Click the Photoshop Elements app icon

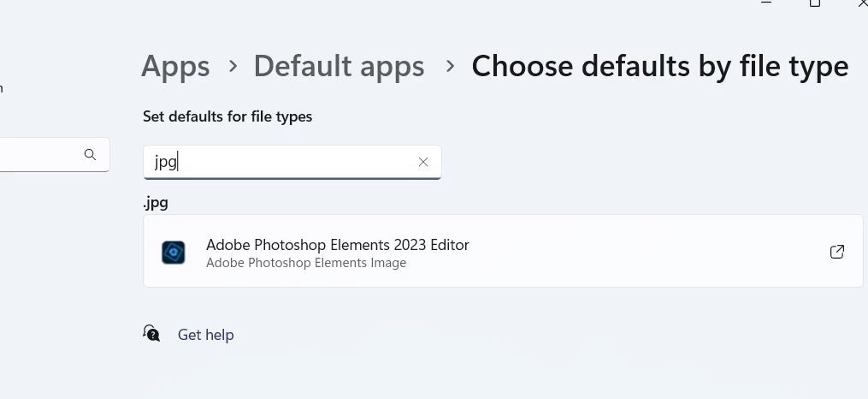tap(174, 252)
